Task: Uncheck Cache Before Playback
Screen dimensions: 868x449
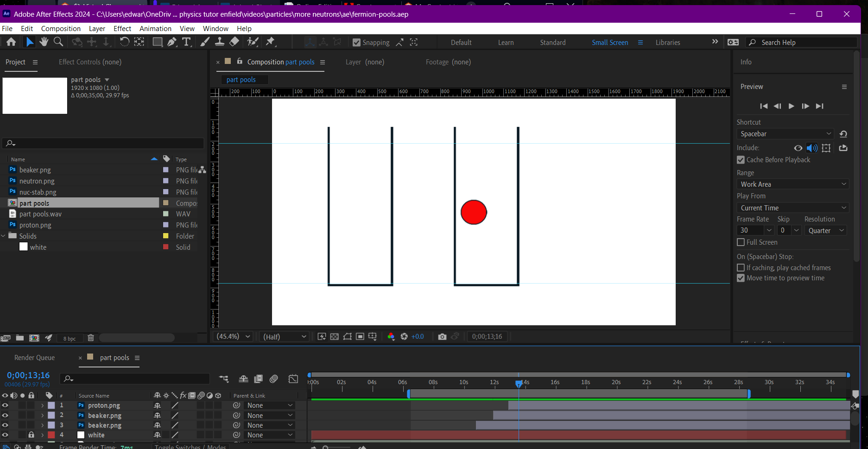Action: click(x=741, y=160)
